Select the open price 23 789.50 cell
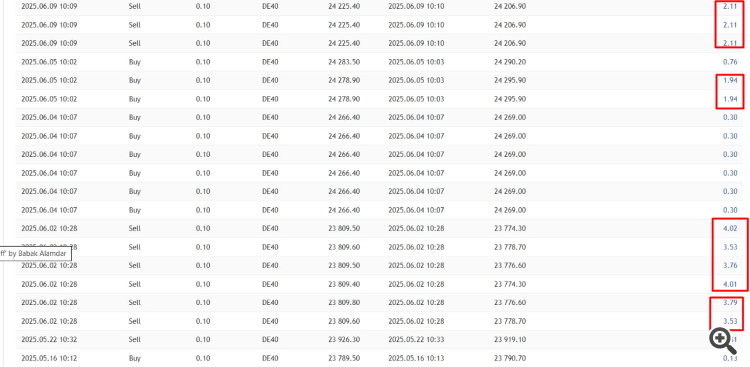 pos(344,358)
